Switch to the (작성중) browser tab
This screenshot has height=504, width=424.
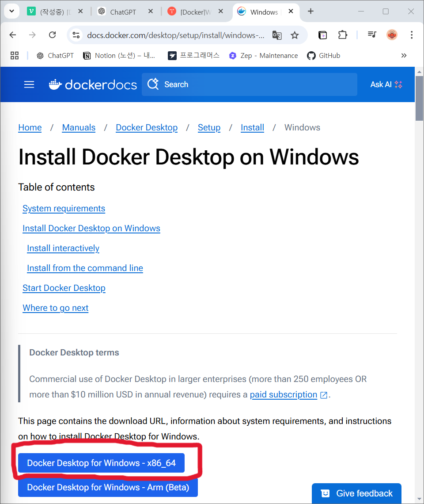55,11
